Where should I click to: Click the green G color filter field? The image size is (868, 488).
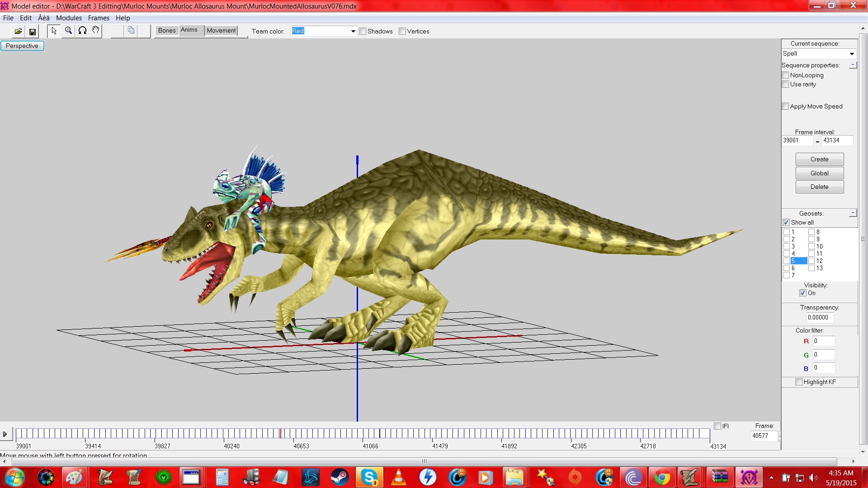(x=823, y=355)
